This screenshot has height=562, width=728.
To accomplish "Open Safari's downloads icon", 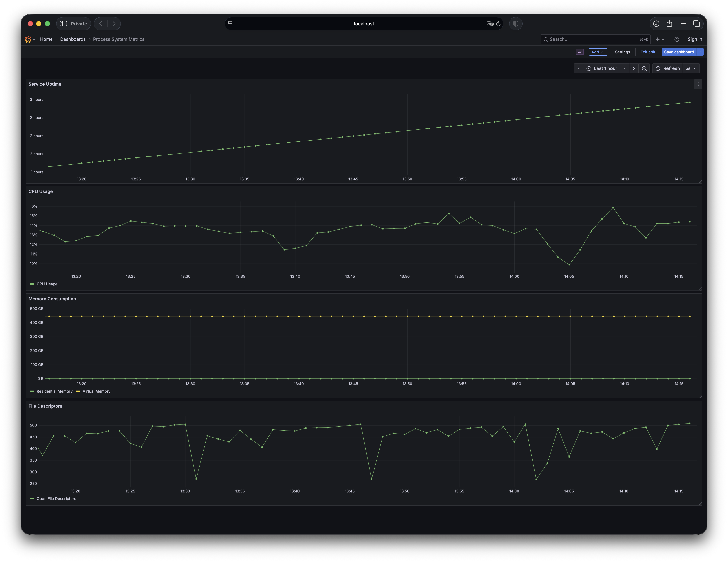I will pyautogui.click(x=656, y=24).
